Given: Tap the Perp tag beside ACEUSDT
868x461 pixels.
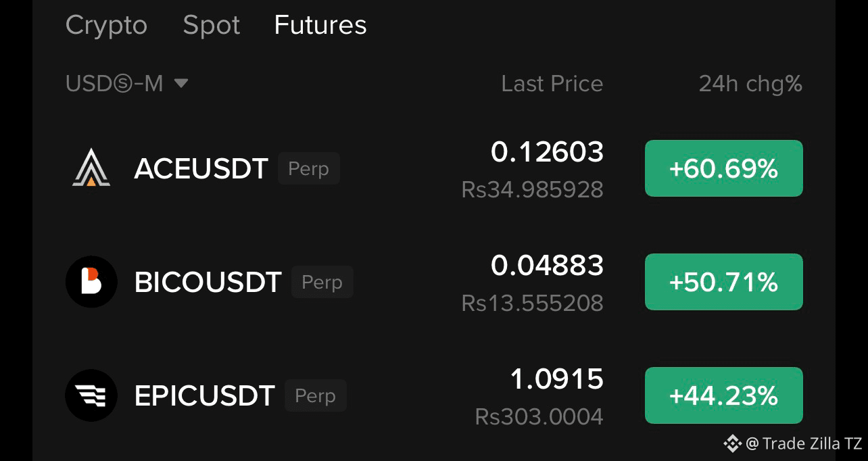Looking at the screenshot, I should (309, 168).
